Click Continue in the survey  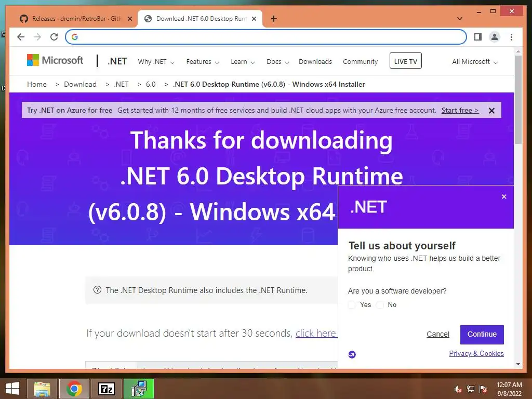point(482,335)
